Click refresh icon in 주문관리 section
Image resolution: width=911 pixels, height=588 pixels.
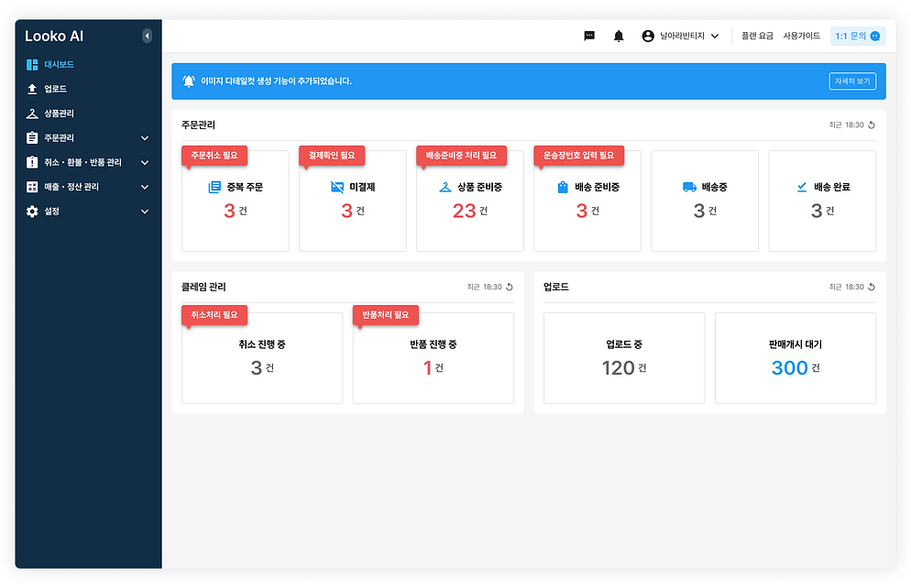pyautogui.click(x=872, y=125)
